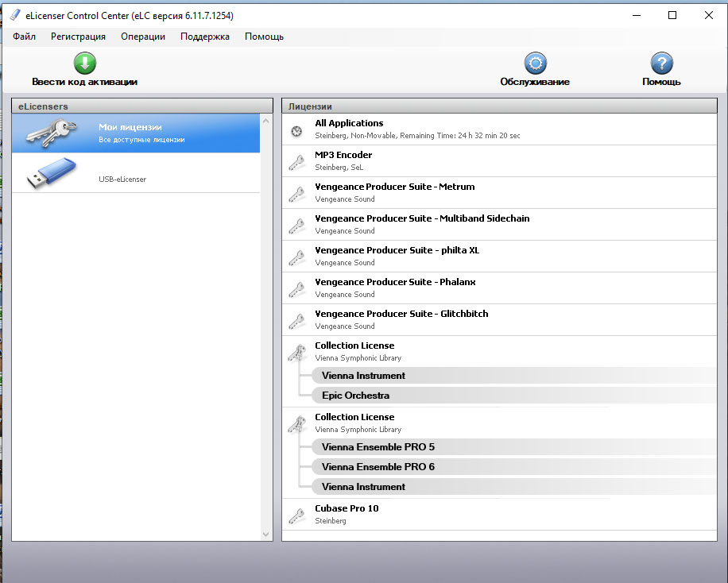Click the blue question mark Помощь icon
This screenshot has width=728, height=583.
661,63
